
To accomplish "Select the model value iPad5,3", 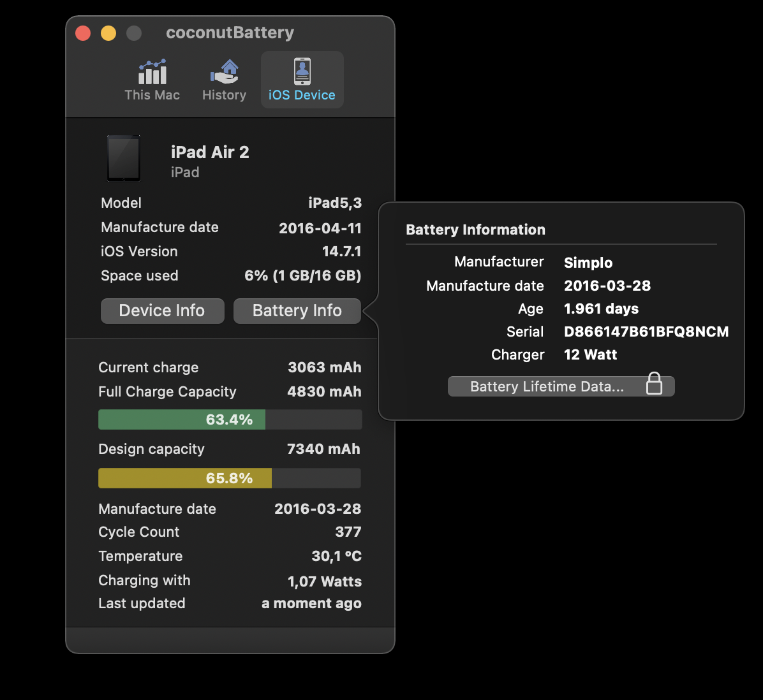I will coord(336,203).
